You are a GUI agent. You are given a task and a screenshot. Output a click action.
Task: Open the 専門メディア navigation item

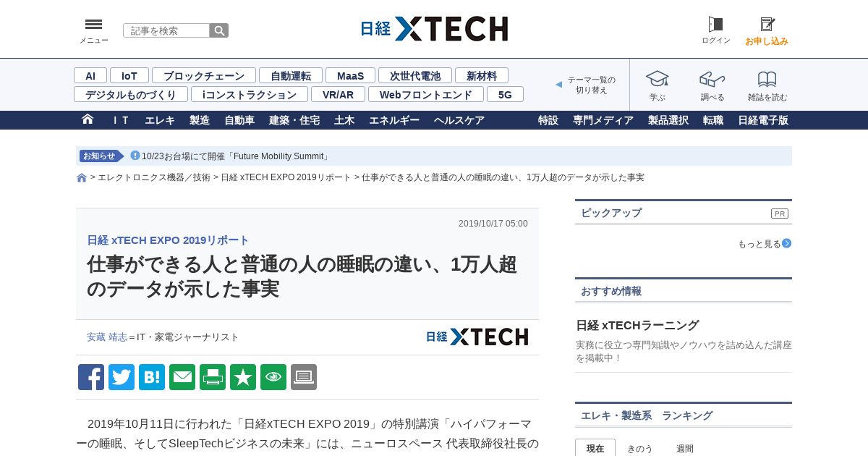[x=603, y=120]
